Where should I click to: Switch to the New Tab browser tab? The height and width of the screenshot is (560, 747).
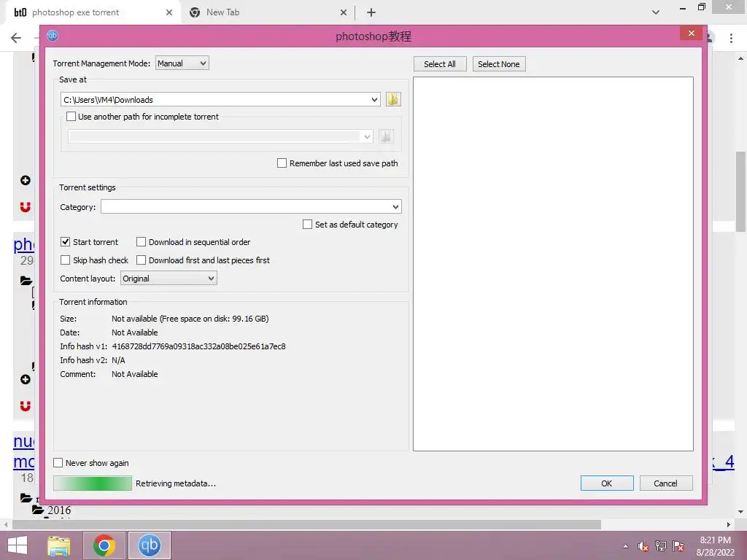click(268, 12)
